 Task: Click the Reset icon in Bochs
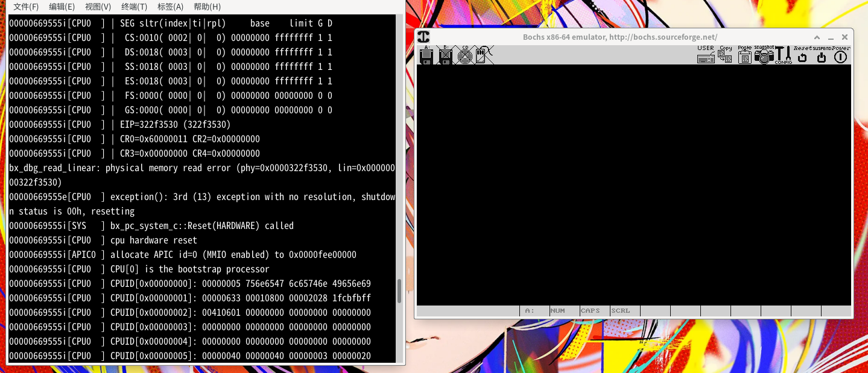tap(802, 55)
